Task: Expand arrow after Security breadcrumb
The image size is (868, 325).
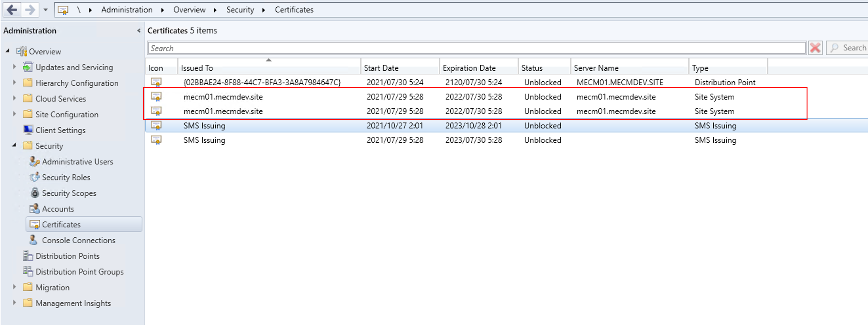Action: (x=264, y=10)
